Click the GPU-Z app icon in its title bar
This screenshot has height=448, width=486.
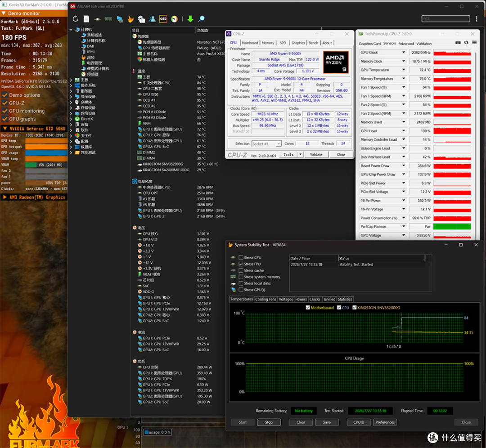coord(361,34)
